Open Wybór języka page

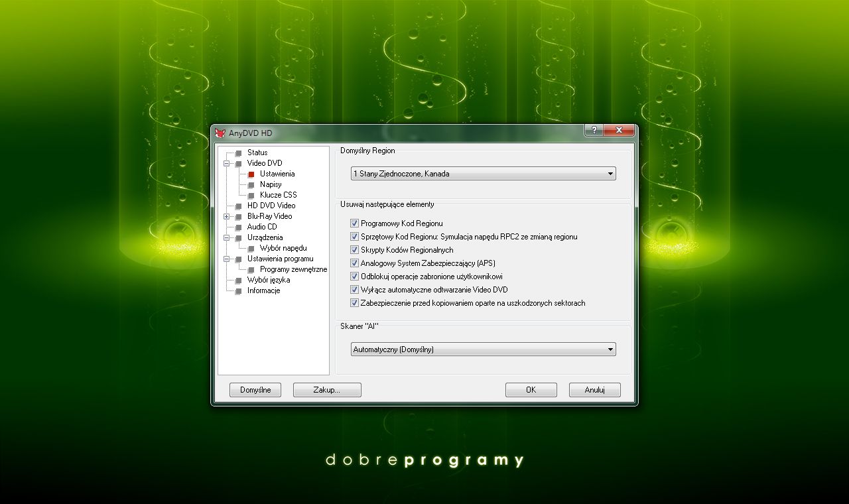click(269, 280)
